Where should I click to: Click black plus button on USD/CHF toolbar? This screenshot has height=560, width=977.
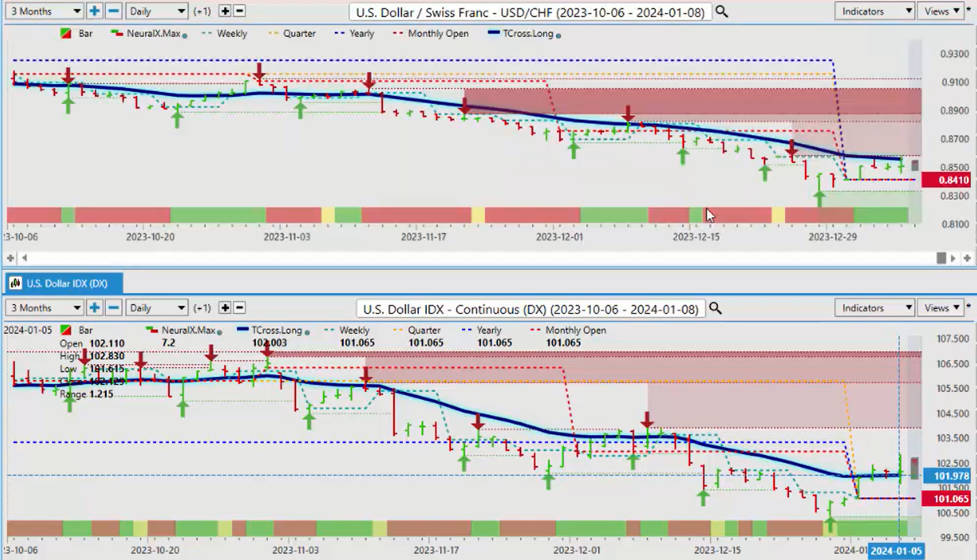coord(225,11)
